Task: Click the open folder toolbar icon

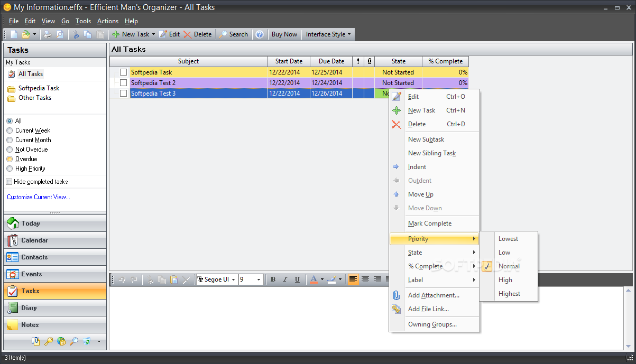Action: coord(26,34)
